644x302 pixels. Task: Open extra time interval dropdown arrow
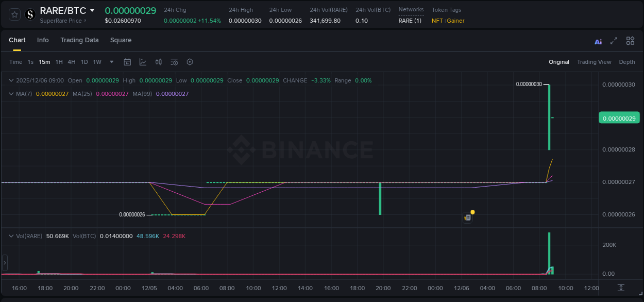[x=111, y=62]
